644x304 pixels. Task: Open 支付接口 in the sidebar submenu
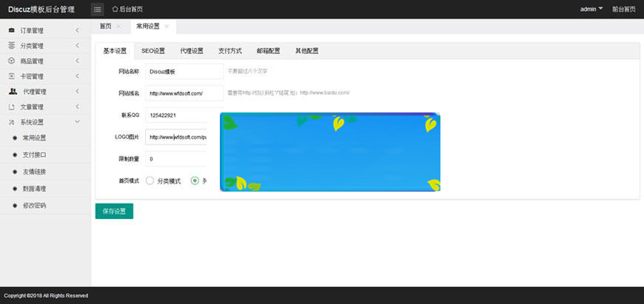(x=34, y=155)
